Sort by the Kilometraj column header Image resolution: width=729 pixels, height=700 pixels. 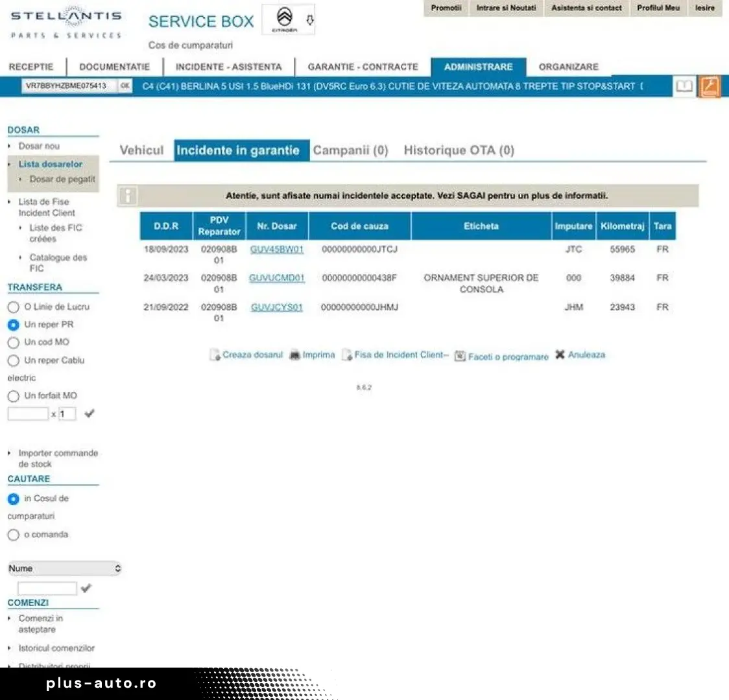tap(622, 226)
